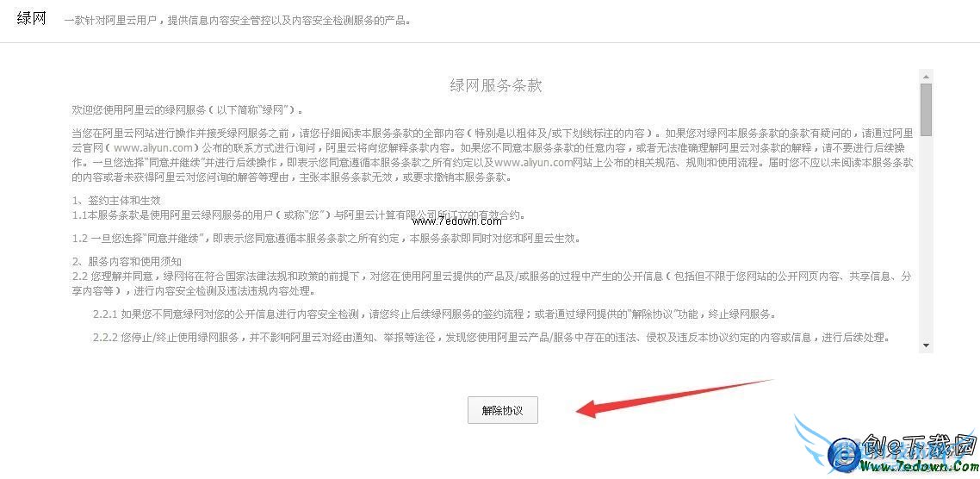
Task: Click the terms scrollbar up arrow
Action: tap(926, 77)
